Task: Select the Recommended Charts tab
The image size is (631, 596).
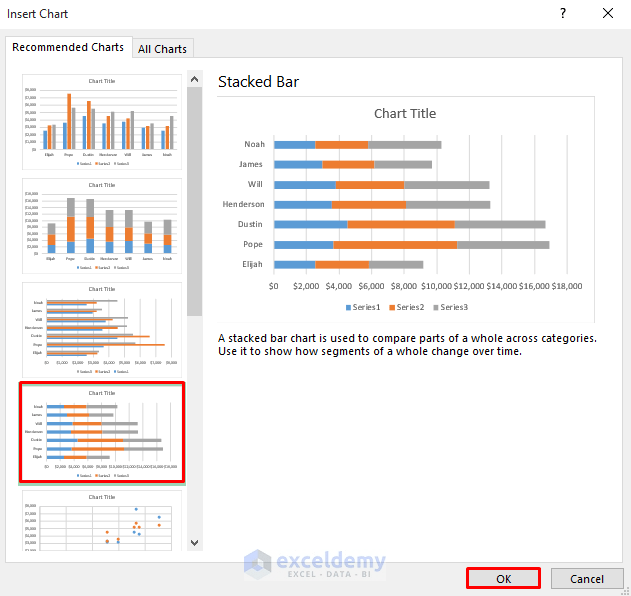Action: click(68, 47)
